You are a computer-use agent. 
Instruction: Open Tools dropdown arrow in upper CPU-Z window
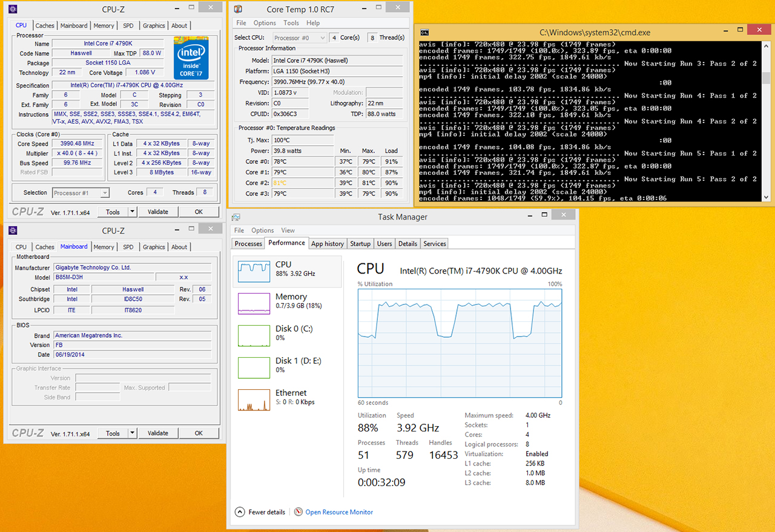(x=131, y=212)
